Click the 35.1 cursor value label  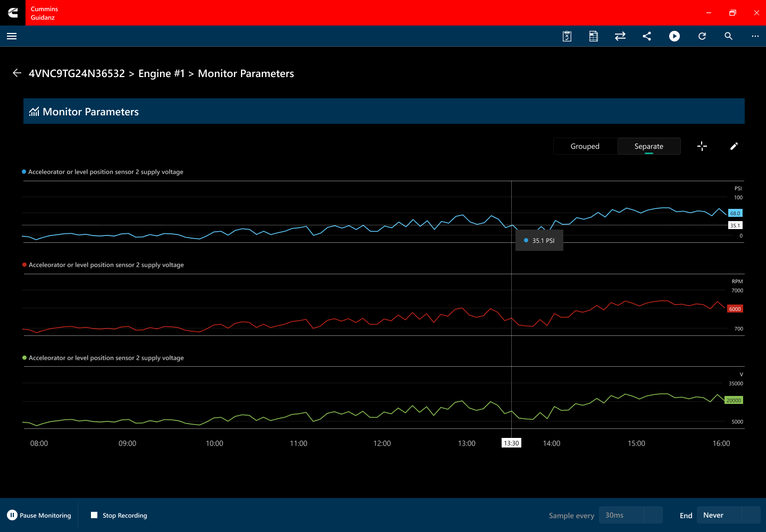[x=735, y=225]
